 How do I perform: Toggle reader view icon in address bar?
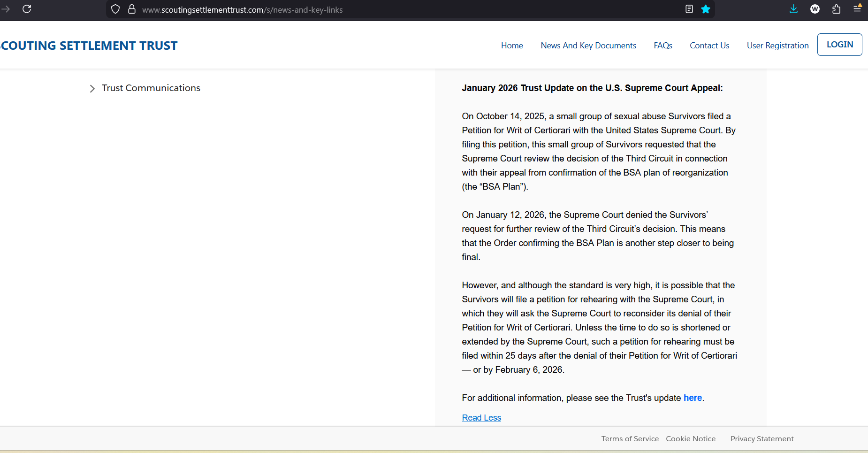tap(689, 9)
